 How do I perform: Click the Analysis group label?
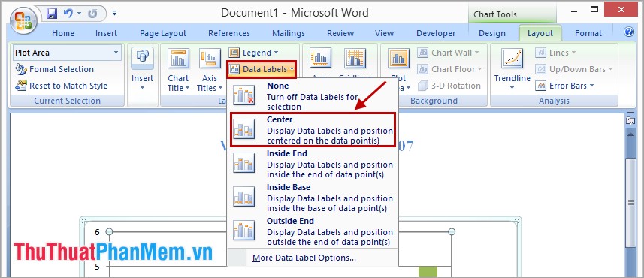click(555, 101)
